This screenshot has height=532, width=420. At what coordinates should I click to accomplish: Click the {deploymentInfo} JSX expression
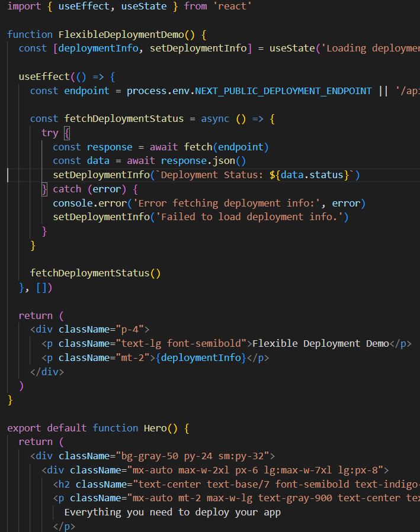(200, 358)
